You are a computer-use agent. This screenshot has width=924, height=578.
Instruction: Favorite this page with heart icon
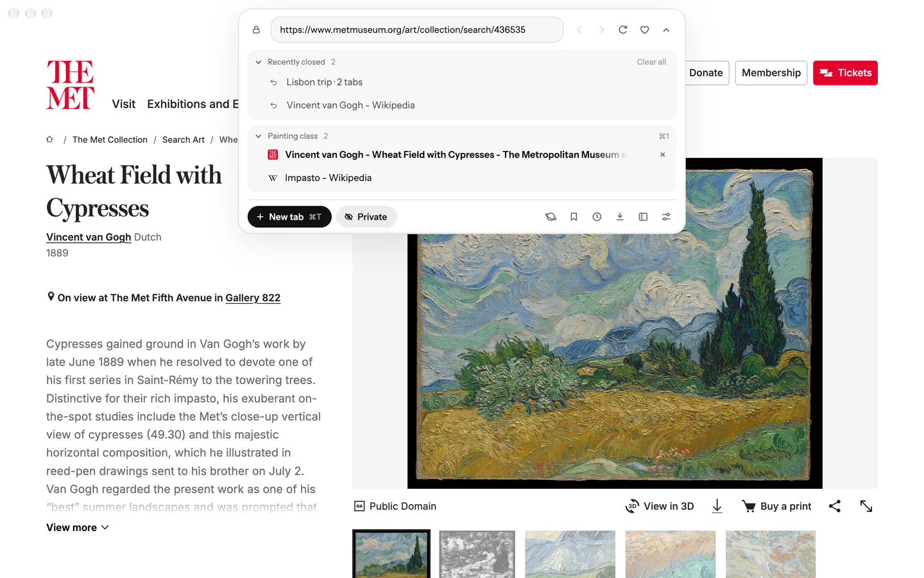tap(644, 30)
